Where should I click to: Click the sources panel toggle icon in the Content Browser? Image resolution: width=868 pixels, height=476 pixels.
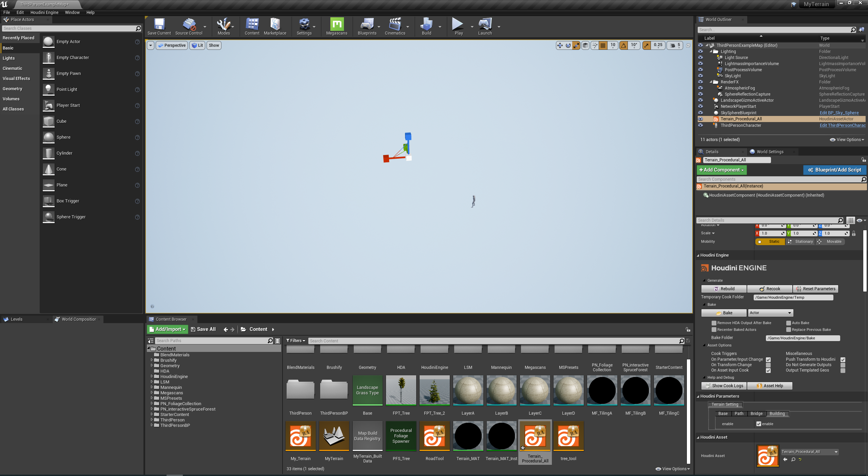pos(151,341)
